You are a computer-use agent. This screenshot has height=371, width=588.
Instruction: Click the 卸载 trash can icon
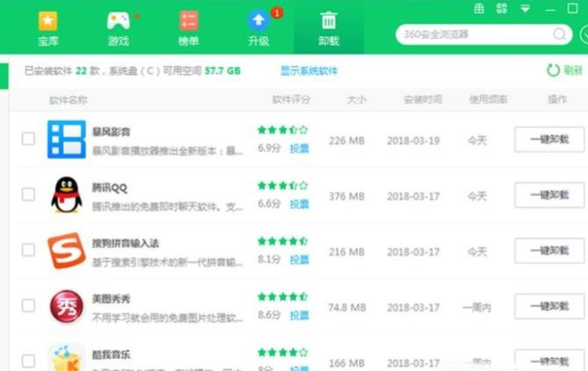[328, 20]
